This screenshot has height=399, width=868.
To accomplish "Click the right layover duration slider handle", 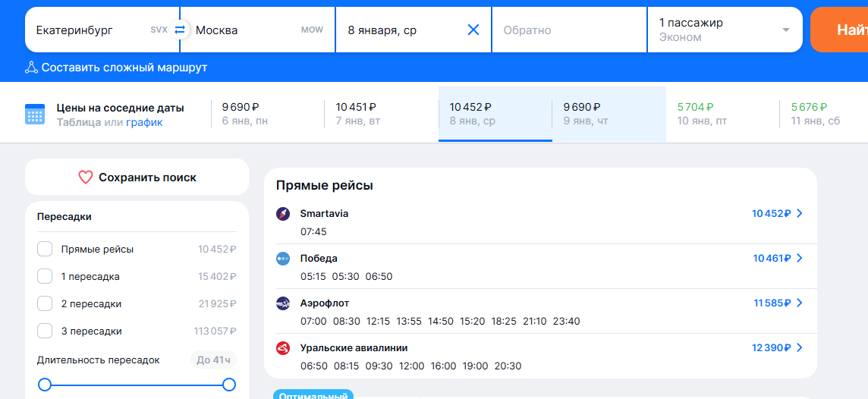I will point(229,385).
